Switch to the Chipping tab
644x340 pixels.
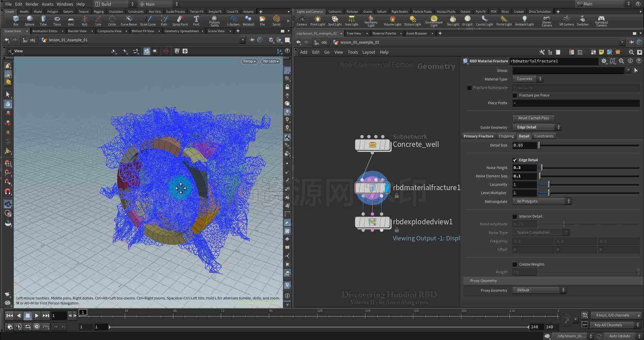(x=506, y=136)
